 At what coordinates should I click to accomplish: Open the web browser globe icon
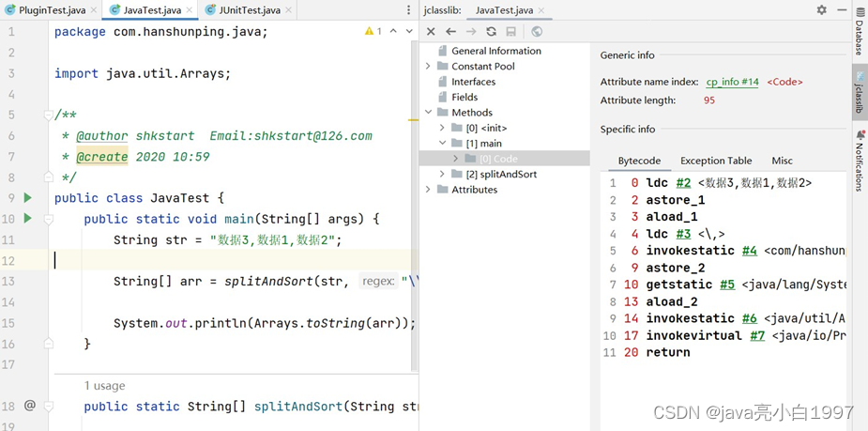pos(537,32)
